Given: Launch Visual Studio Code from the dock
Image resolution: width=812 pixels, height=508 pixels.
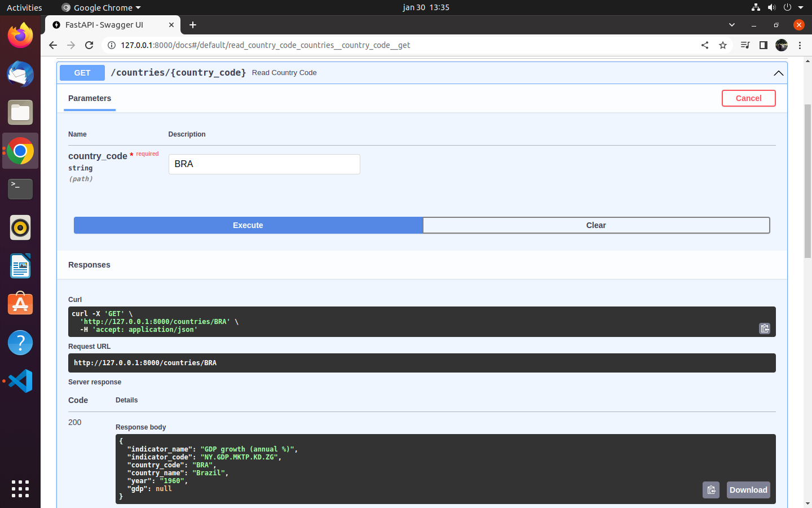Looking at the screenshot, I should tap(20, 381).
